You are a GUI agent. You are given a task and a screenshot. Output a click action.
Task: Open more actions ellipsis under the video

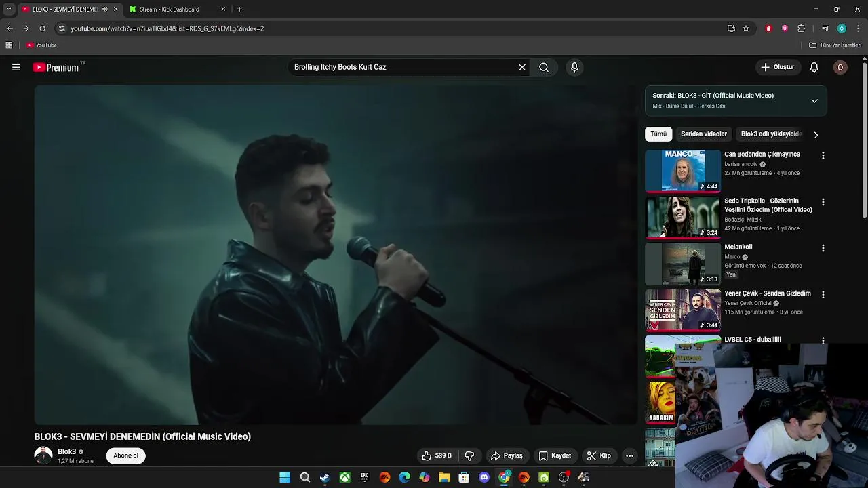click(629, 455)
